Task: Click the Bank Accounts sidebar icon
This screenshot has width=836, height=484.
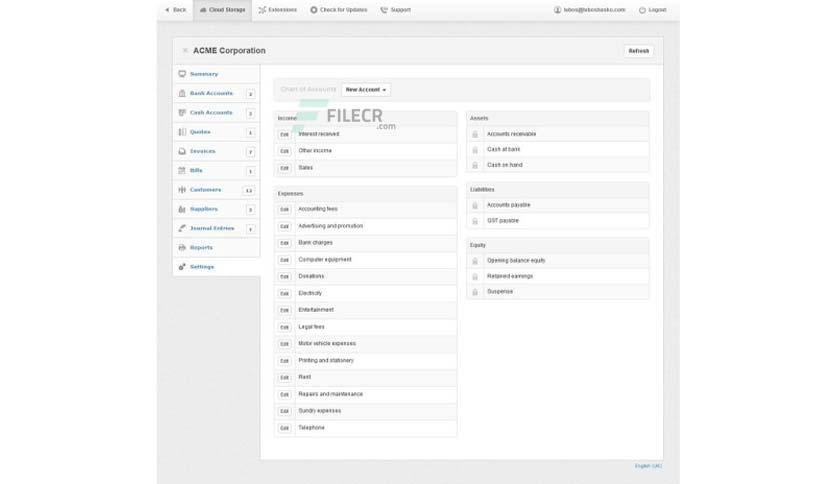Action: pos(182,93)
